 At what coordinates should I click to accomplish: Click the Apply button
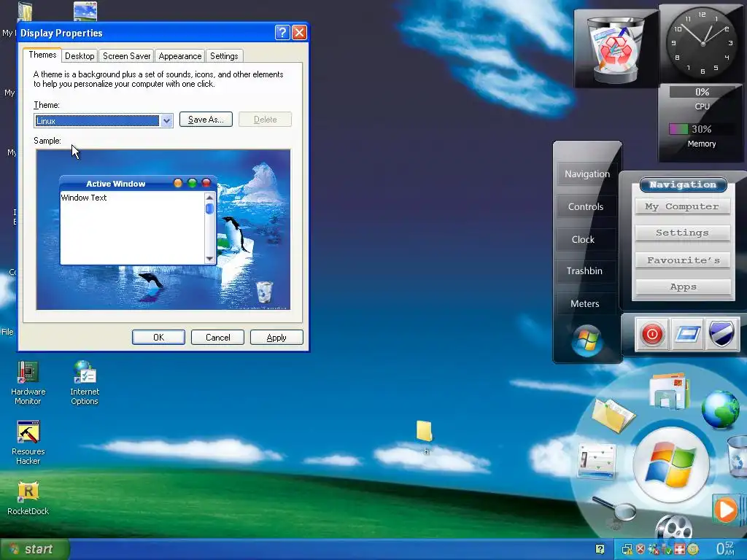(x=276, y=337)
